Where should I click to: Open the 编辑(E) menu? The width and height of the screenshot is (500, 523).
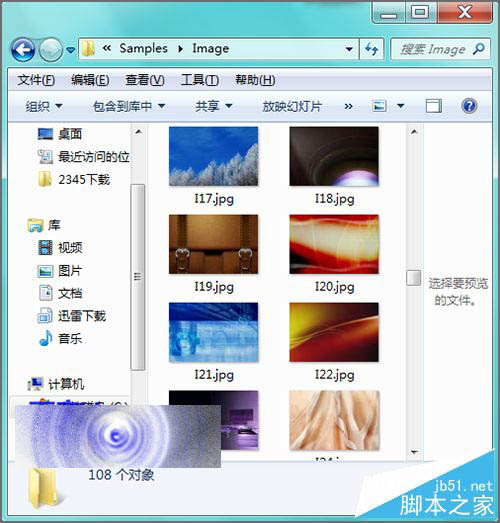pos(90,80)
